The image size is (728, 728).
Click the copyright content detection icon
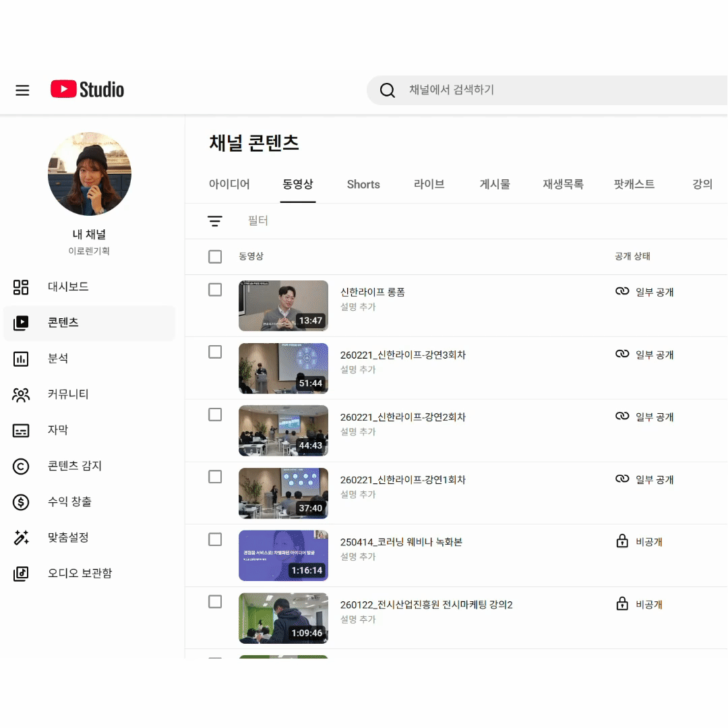pyautogui.click(x=21, y=466)
